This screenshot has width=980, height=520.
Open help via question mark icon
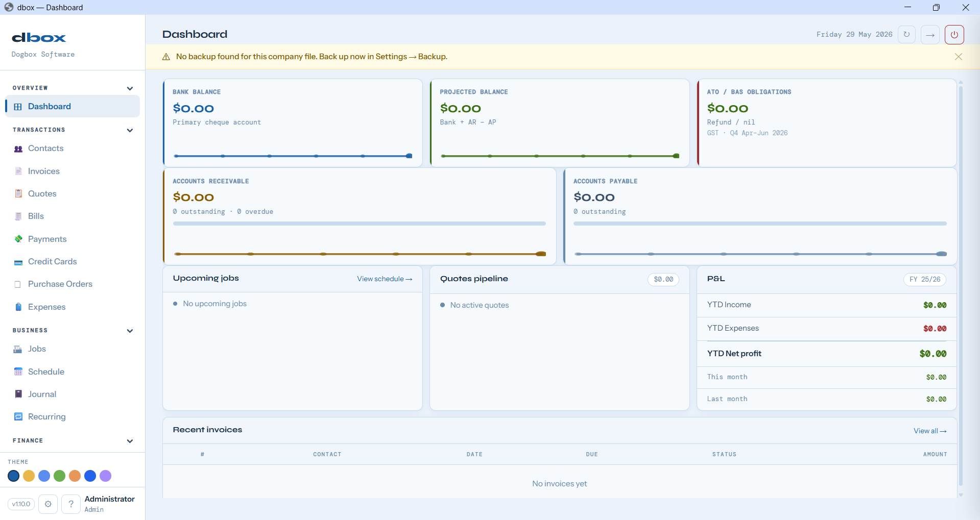71,504
